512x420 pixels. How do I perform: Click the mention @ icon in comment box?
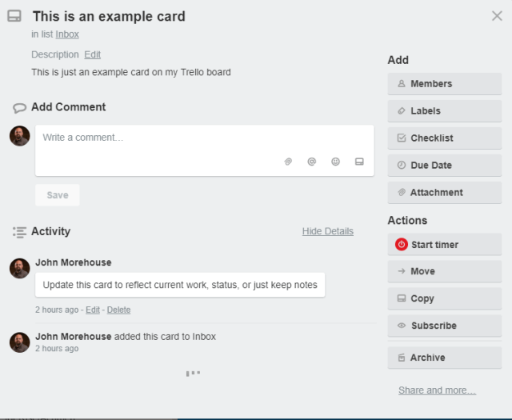click(312, 162)
